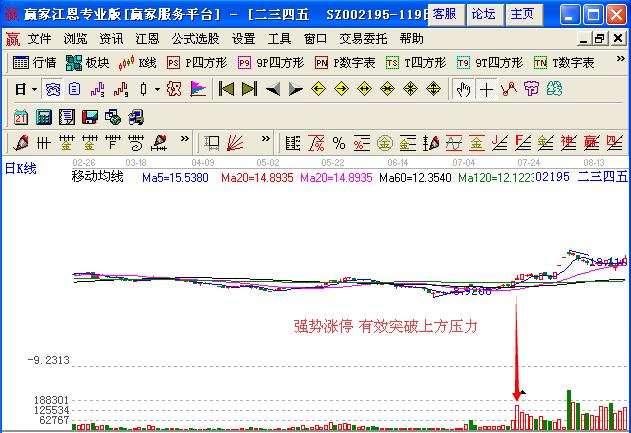631x433 pixels.
Task: Click the percent % line tool
Action: [339, 141]
